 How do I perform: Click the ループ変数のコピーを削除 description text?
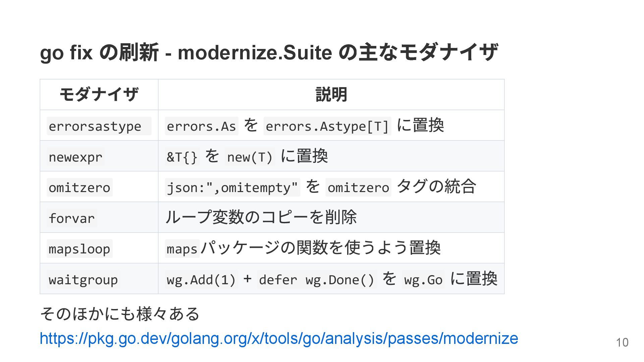[x=261, y=217]
